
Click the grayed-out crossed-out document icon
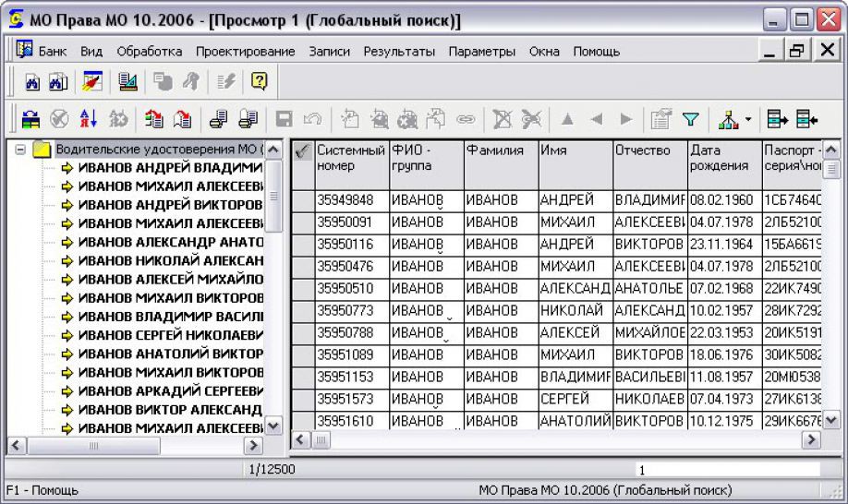(502, 119)
